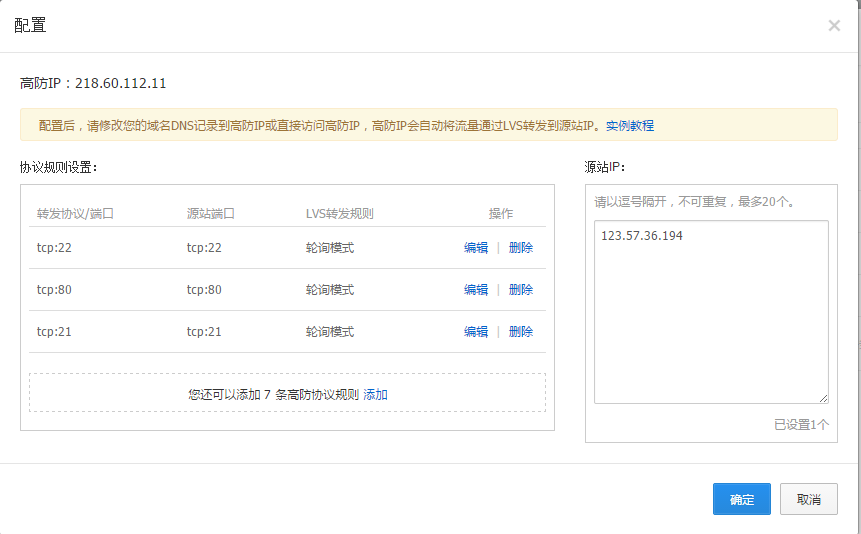
Task: Select the tcp:22 source port cell
Action: 204,248
